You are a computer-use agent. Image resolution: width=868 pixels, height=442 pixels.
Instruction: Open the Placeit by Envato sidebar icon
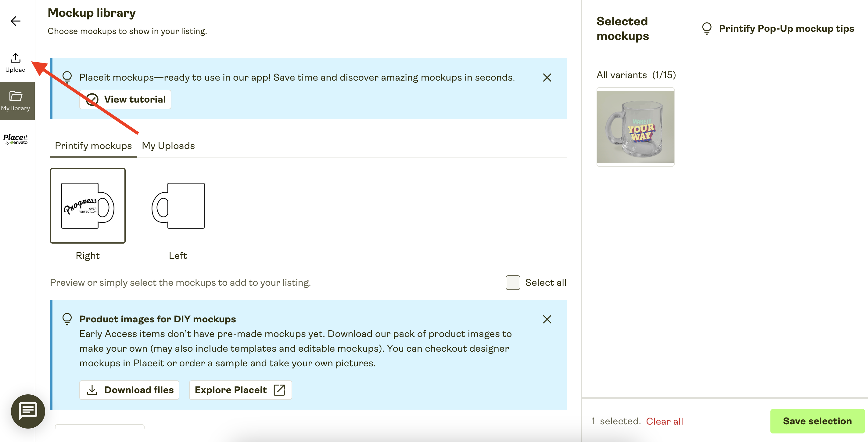(16, 139)
